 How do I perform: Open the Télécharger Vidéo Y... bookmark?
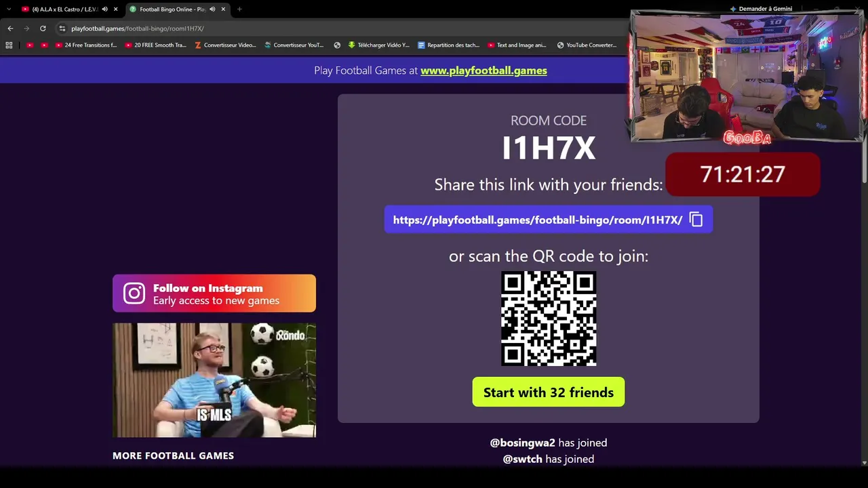(379, 45)
